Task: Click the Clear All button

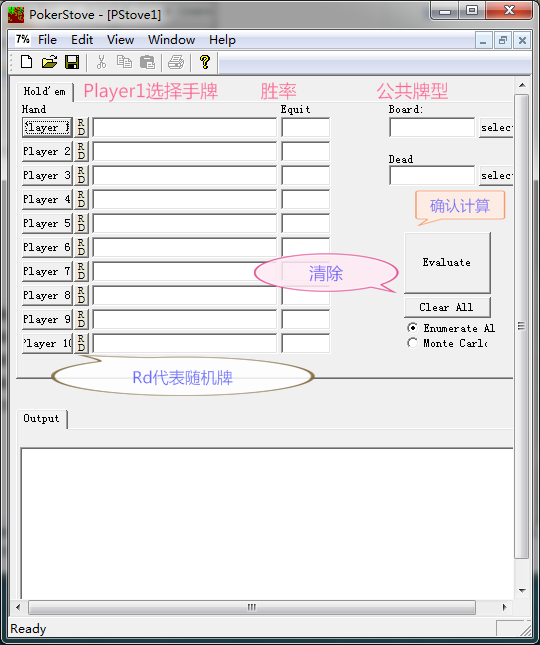Action: point(447,307)
